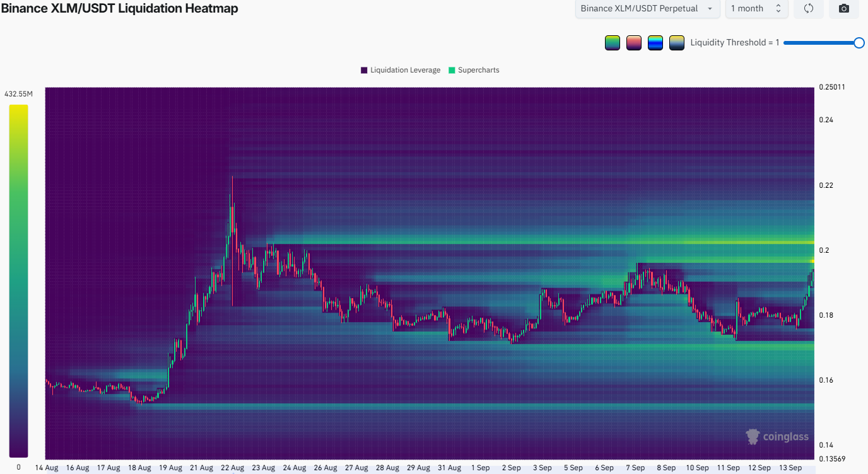
Task: Click the 31 Aug date axis label
Action: click(x=449, y=468)
